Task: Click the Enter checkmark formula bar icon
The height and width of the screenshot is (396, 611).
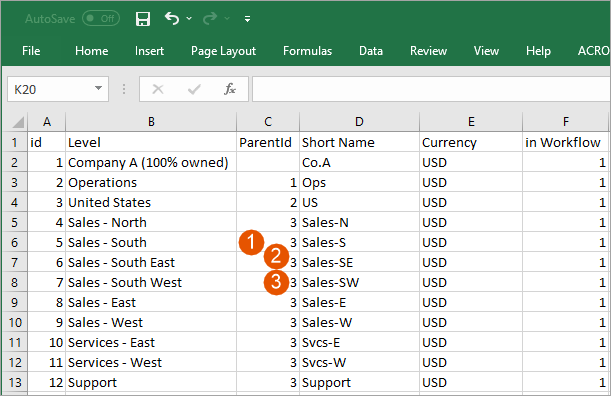Action: pyautogui.click(x=194, y=89)
